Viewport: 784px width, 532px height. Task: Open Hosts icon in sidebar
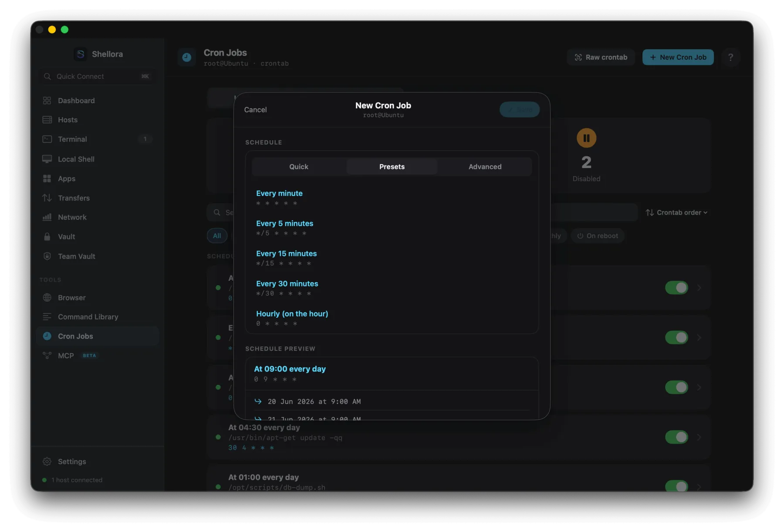(47, 120)
